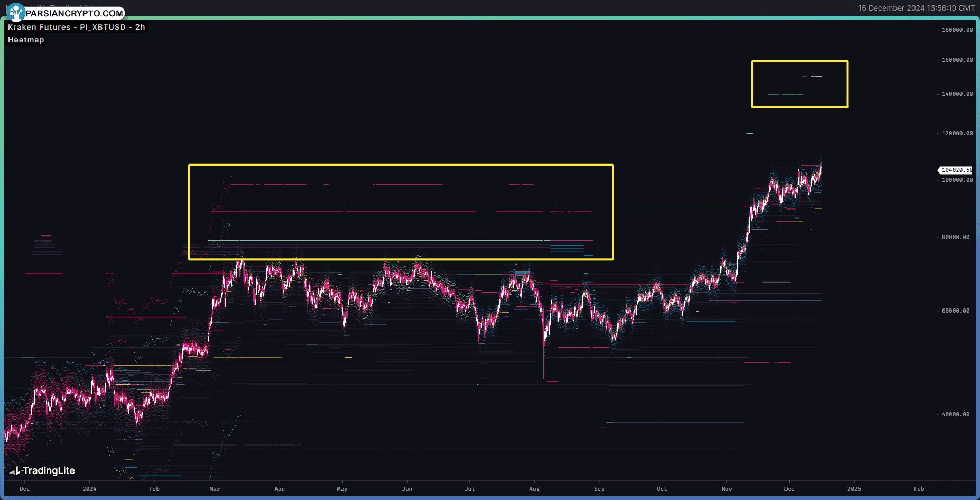Click the Heatmap indicator label
980x500 pixels.
point(26,40)
